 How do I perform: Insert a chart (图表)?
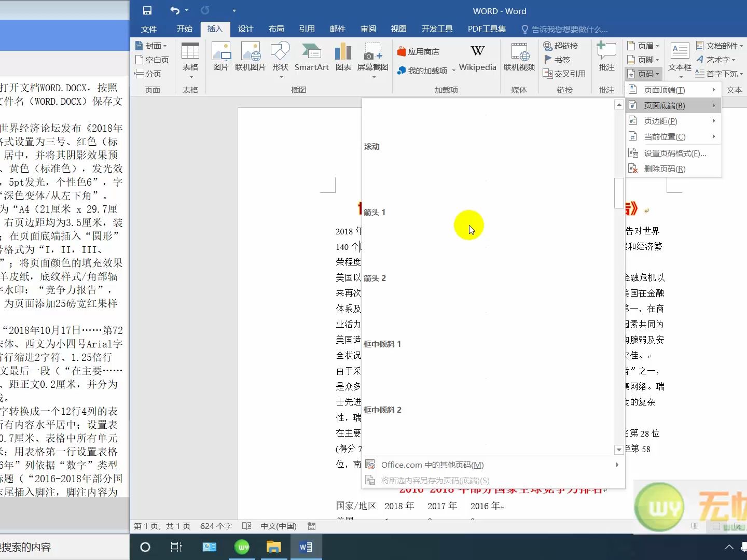pos(343,57)
